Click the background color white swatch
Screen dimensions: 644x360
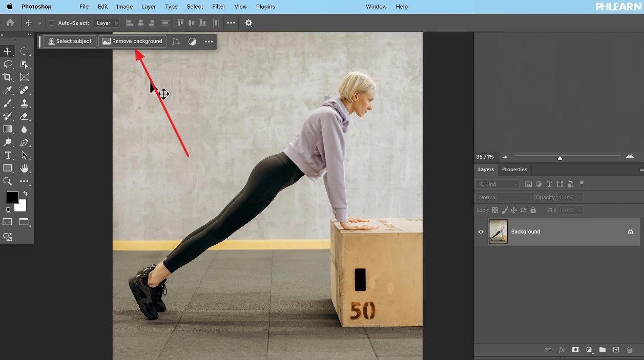[x=22, y=206]
